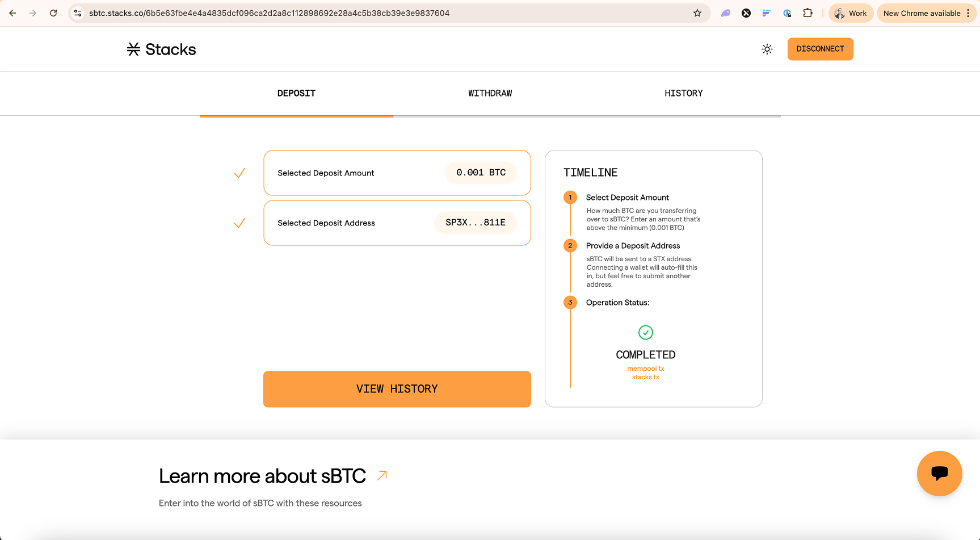Open the chat support bubble
Viewport: 980px width, 540px height.
tap(939, 473)
